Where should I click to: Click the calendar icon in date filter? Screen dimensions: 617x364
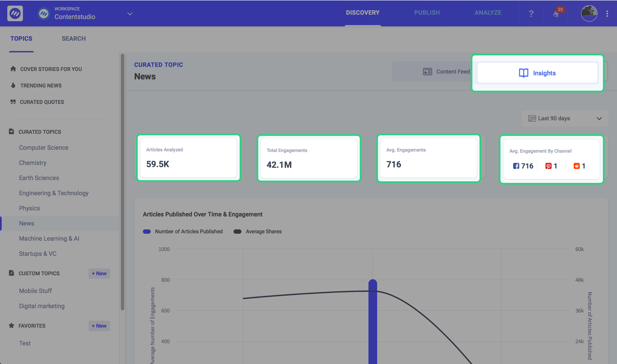pos(532,118)
